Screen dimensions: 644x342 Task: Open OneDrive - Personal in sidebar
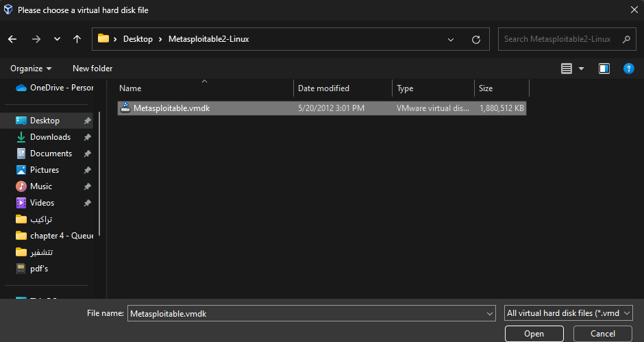(x=54, y=88)
